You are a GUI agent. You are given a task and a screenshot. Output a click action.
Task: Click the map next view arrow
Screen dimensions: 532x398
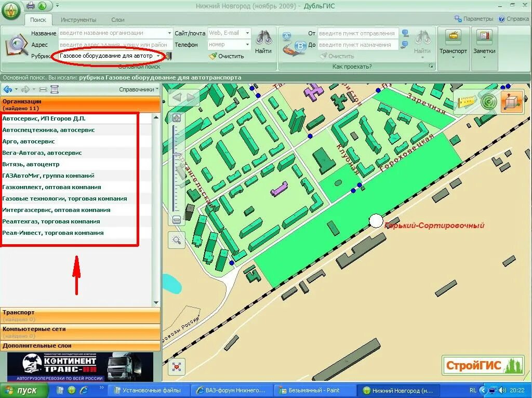click(x=191, y=98)
